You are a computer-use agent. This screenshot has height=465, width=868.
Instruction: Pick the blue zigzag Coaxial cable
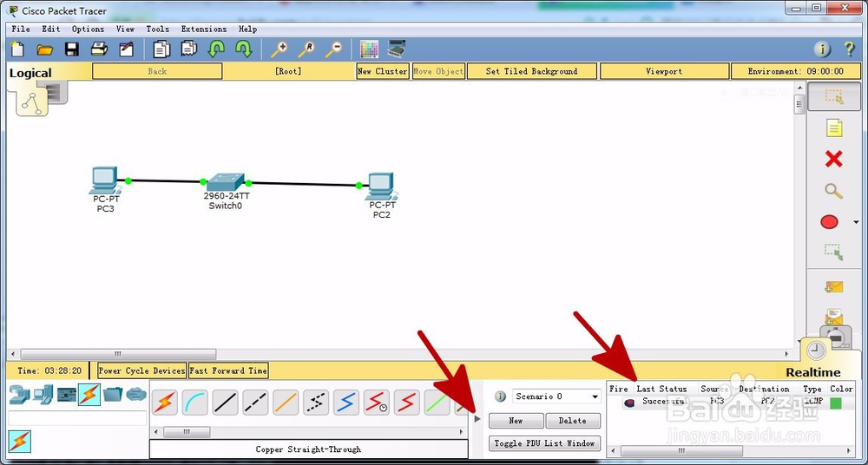pos(346,403)
